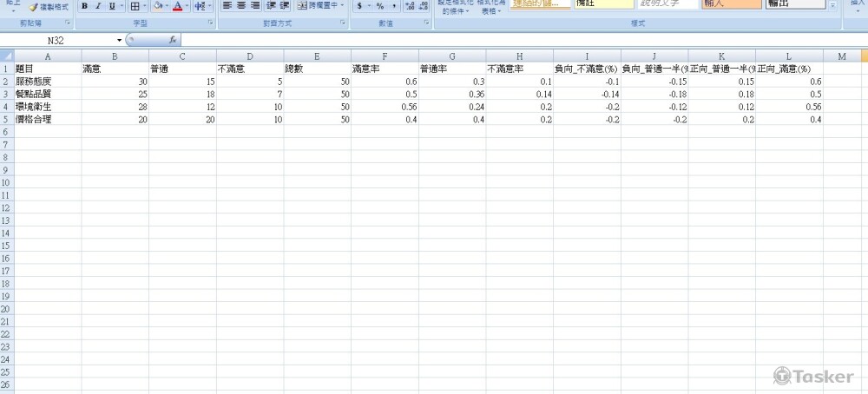Click the cell borders icon
This screenshot has width=868, height=394.
tap(135, 6)
